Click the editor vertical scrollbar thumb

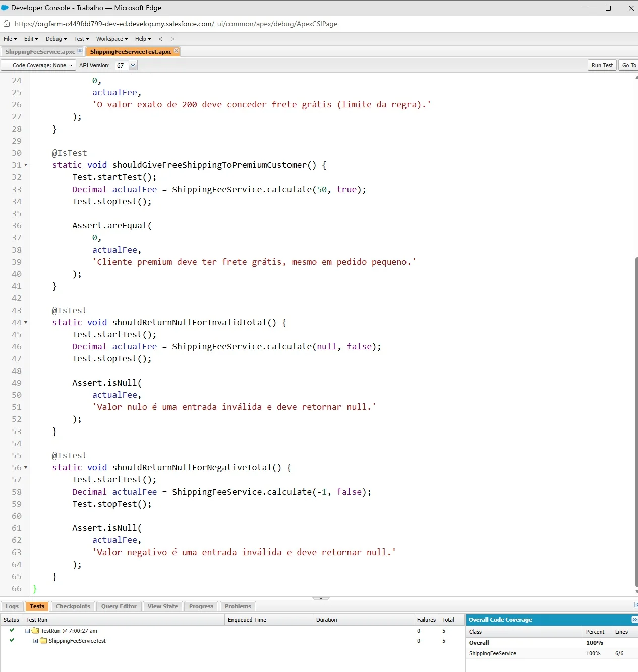pyautogui.click(x=635, y=421)
